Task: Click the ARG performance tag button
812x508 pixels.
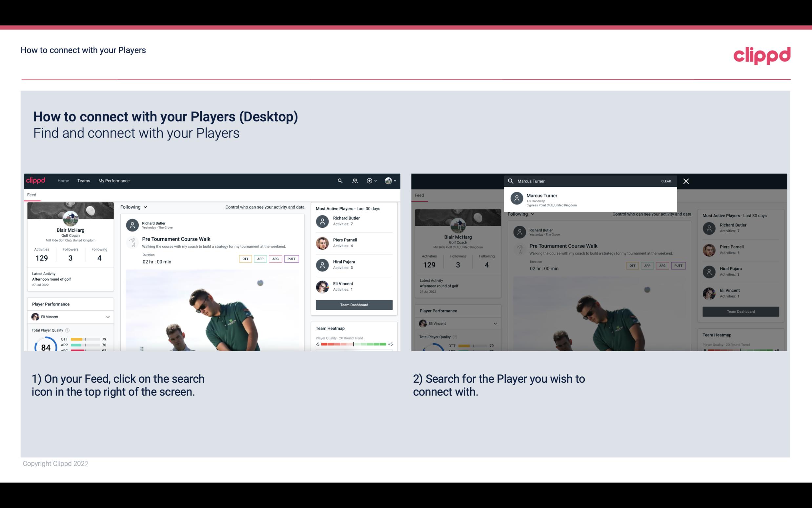Action: pyautogui.click(x=275, y=259)
